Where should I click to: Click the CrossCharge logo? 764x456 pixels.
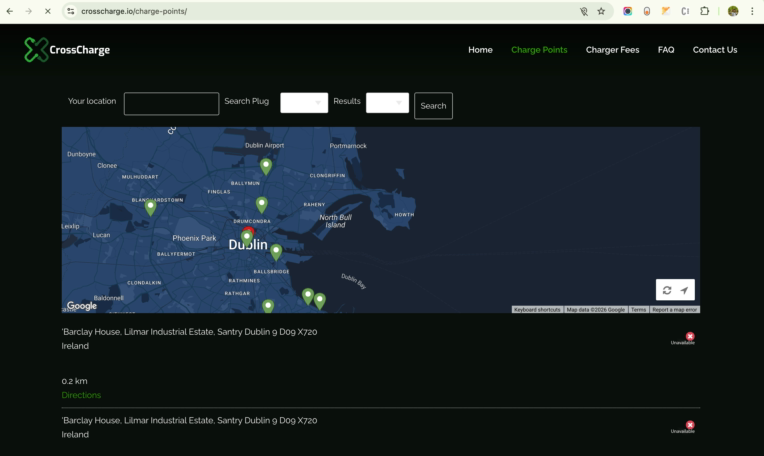pyautogui.click(x=67, y=50)
